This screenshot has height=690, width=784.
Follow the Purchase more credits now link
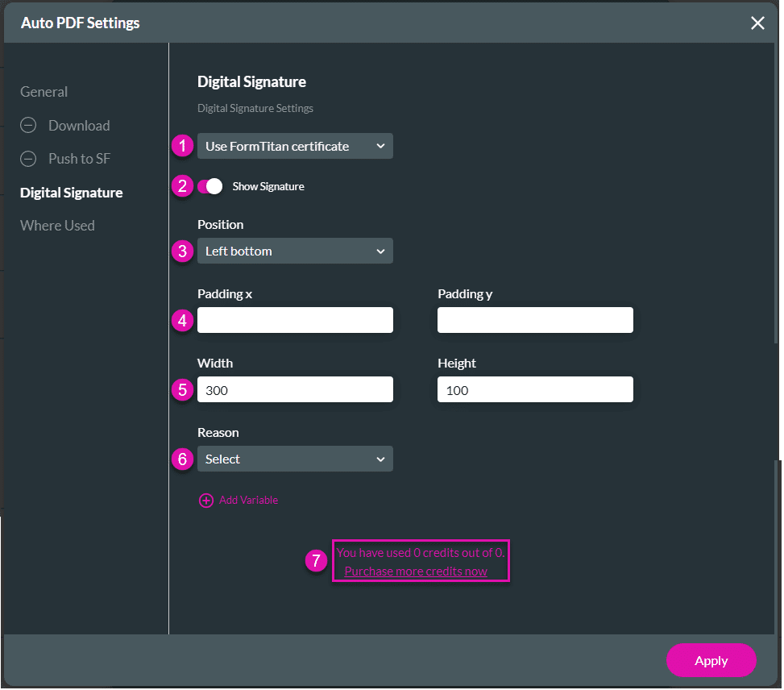(x=415, y=571)
